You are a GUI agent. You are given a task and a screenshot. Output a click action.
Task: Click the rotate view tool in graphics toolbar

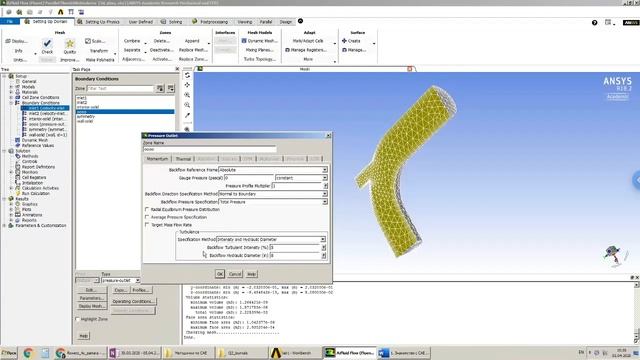point(187,76)
